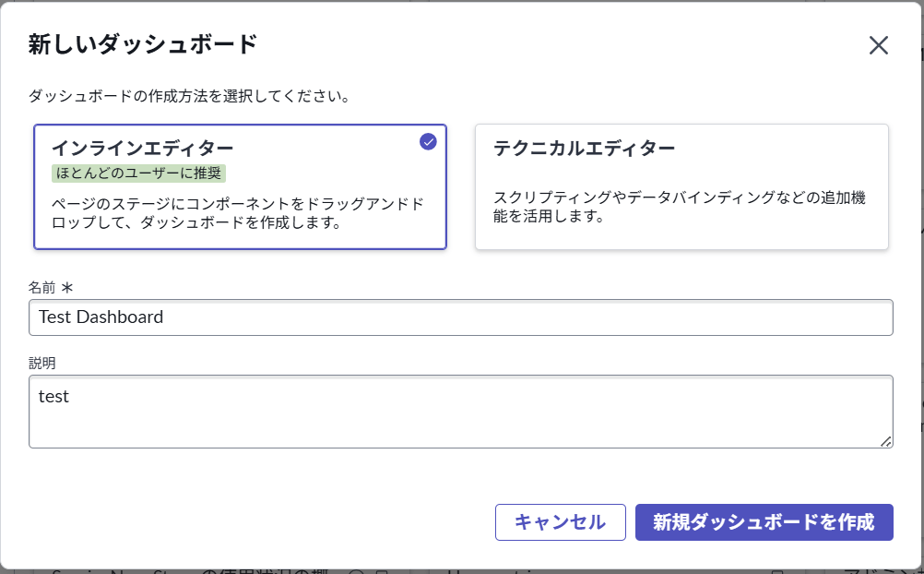The image size is (924, 574).
Task: Click the Technical Editor scripting description text
Action: pos(679,208)
